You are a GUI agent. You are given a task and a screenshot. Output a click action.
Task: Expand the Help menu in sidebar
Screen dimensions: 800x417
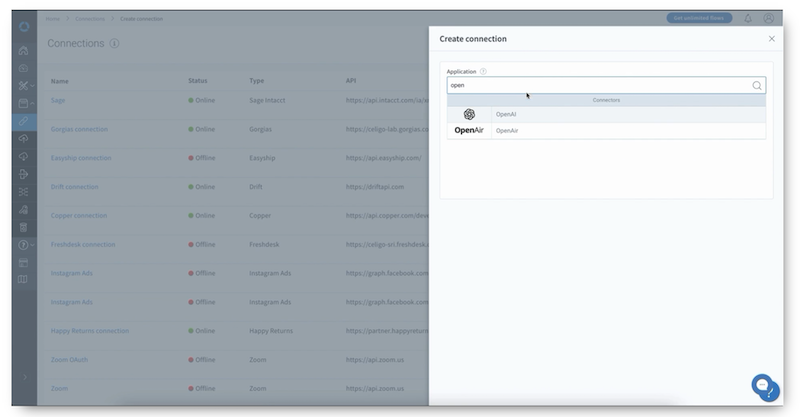pos(24,245)
